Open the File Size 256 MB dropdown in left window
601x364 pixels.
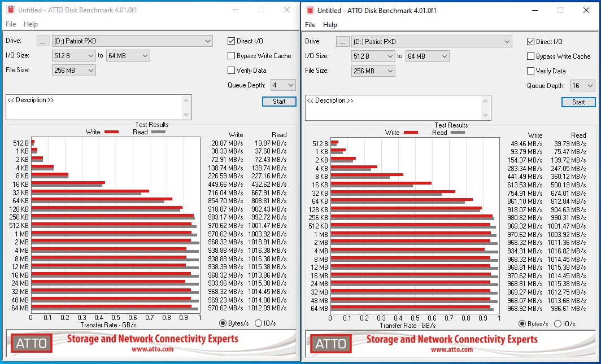coord(73,71)
